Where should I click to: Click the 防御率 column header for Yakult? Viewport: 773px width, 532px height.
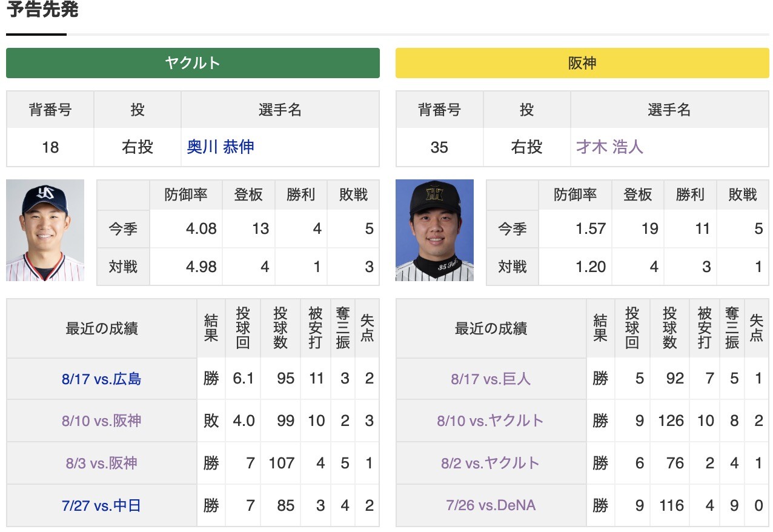click(186, 195)
